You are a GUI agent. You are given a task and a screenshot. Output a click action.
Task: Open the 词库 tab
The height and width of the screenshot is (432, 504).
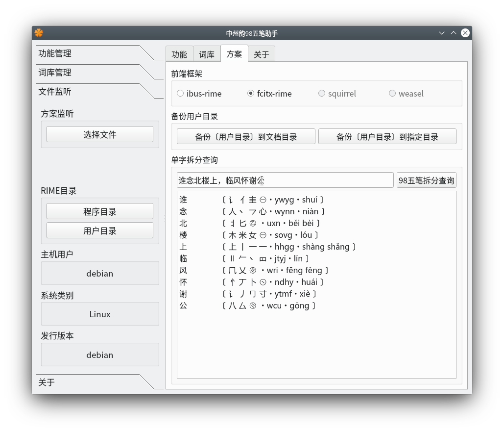207,54
